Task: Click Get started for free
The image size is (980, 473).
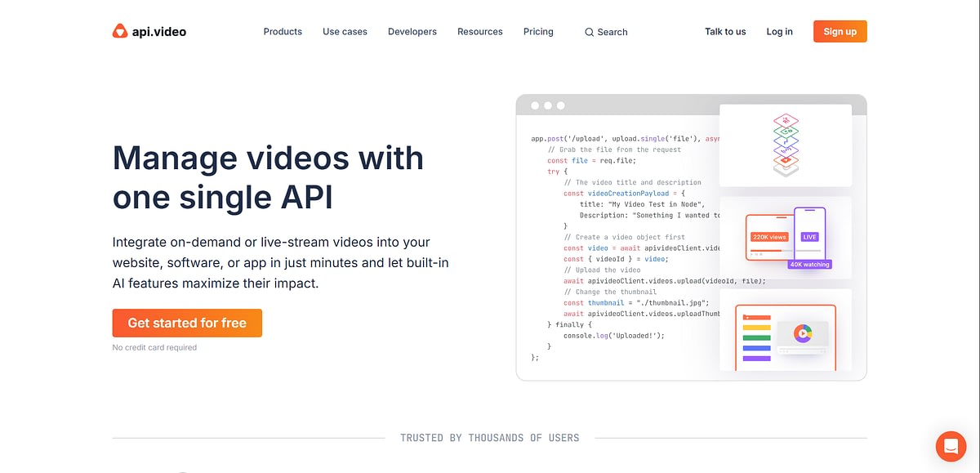Action: pyautogui.click(x=187, y=323)
